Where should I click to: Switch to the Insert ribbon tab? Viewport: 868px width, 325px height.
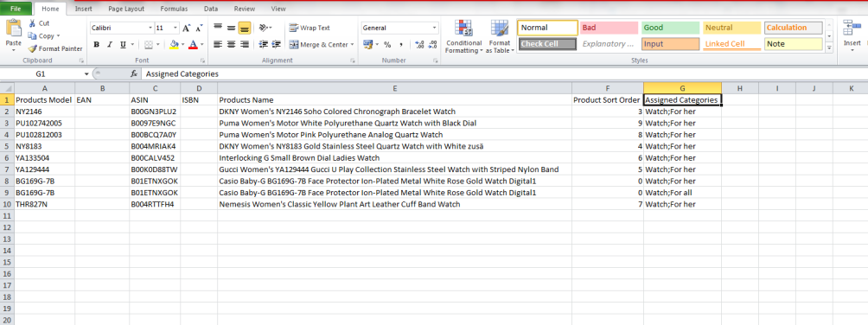(84, 9)
